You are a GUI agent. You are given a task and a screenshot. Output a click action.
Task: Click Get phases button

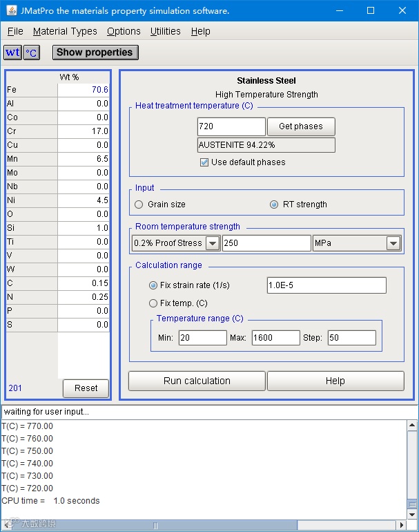tap(301, 126)
